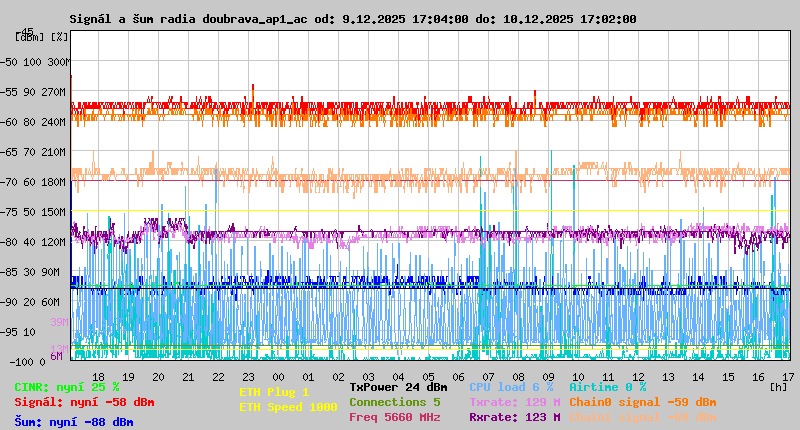The height and width of the screenshot is (430, 800).
Task: Select the TxPower 24 dBm label
Action: (x=398, y=386)
